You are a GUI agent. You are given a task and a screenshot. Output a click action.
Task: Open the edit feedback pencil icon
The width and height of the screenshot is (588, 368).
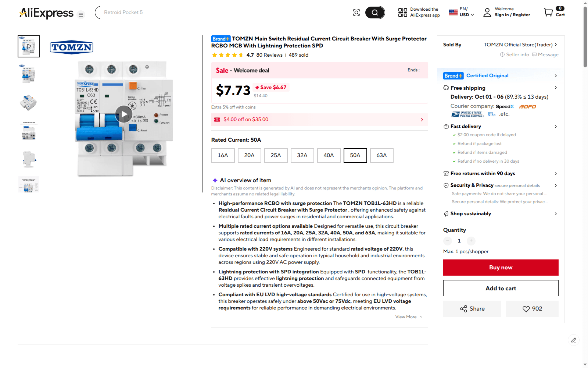tap(573, 340)
